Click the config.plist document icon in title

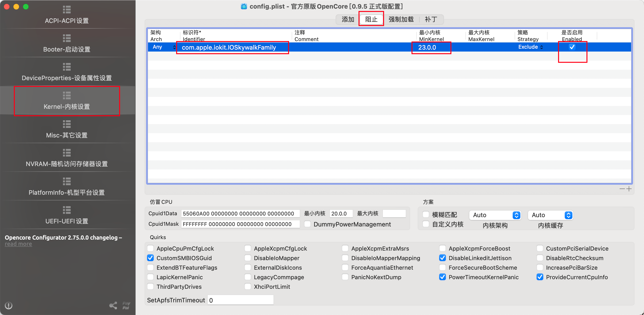click(244, 6)
